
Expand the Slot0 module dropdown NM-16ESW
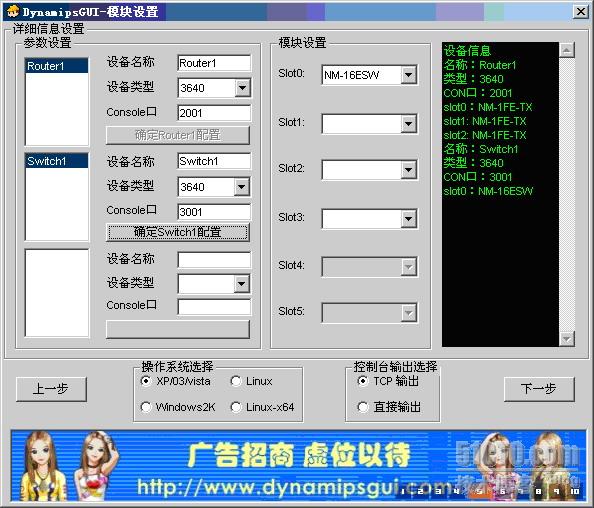[x=409, y=75]
